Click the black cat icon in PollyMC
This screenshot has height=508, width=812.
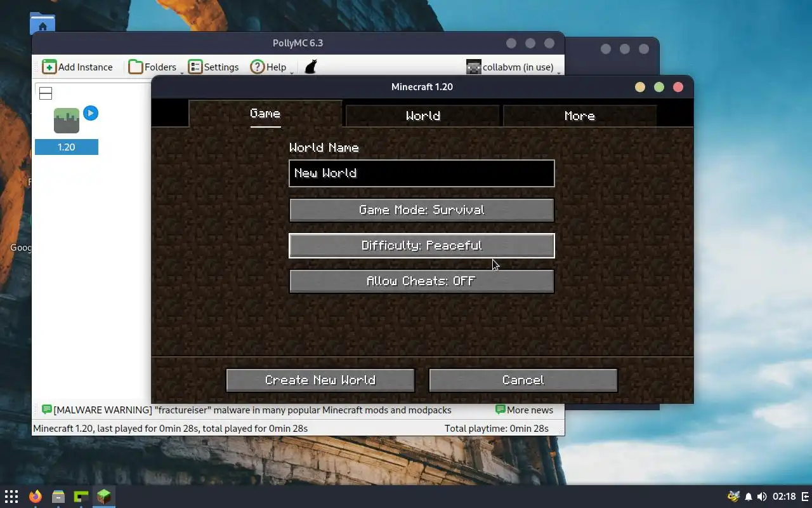click(x=311, y=67)
